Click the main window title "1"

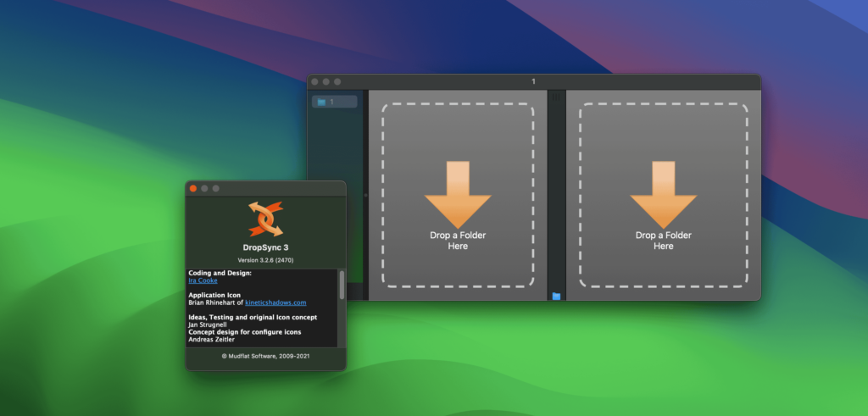click(534, 81)
